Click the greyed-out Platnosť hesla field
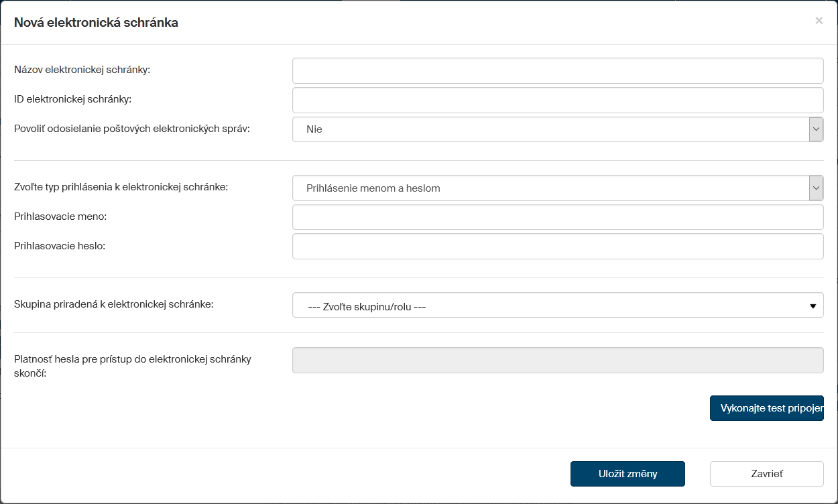 click(x=557, y=360)
